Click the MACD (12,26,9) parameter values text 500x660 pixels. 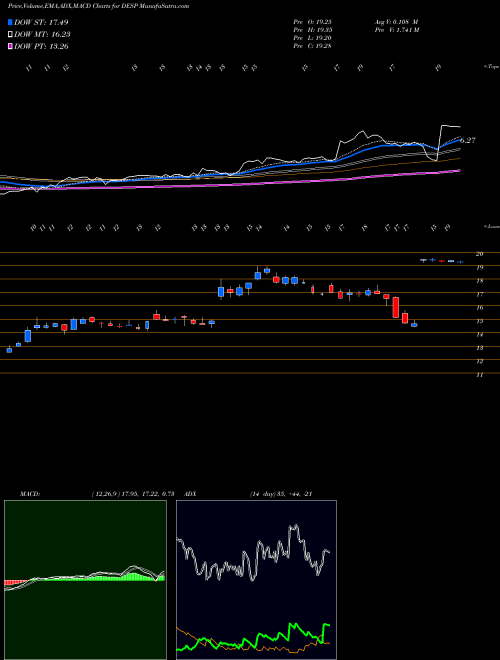(x=133, y=494)
